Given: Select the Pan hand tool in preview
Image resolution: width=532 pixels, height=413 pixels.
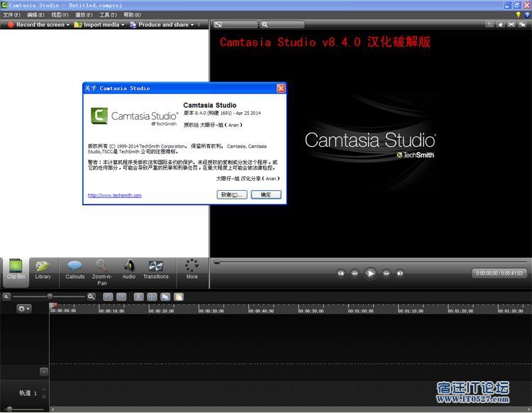Looking at the screenshot, I should (x=501, y=24).
